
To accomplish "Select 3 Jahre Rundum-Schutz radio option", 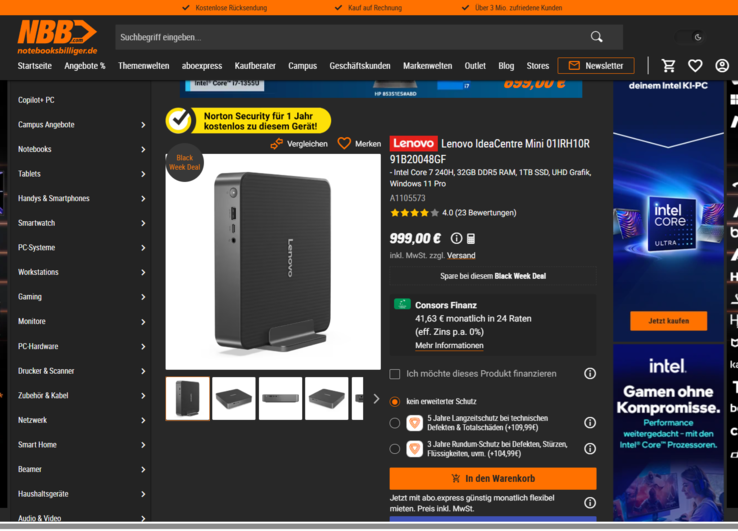I will pos(395,449).
